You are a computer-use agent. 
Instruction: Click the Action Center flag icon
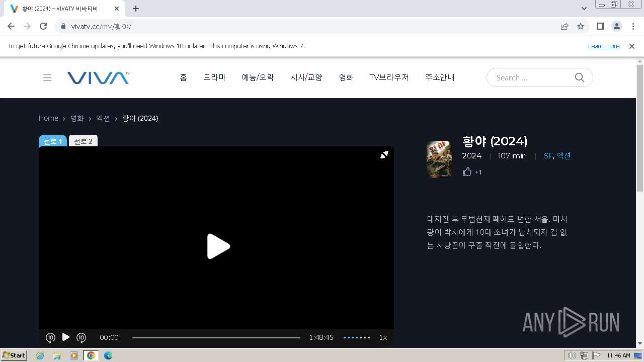(596, 355)
